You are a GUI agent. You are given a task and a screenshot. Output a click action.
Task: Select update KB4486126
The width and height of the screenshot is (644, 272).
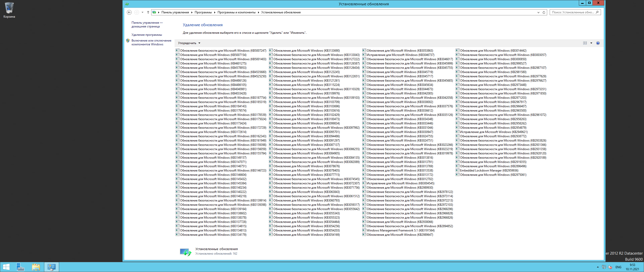coord(211,81)
